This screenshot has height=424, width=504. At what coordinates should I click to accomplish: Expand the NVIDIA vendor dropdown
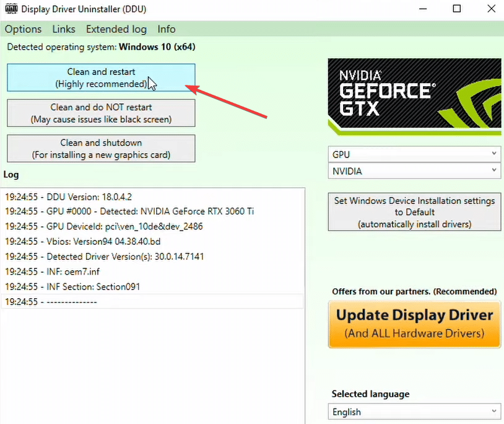point(414,171)
